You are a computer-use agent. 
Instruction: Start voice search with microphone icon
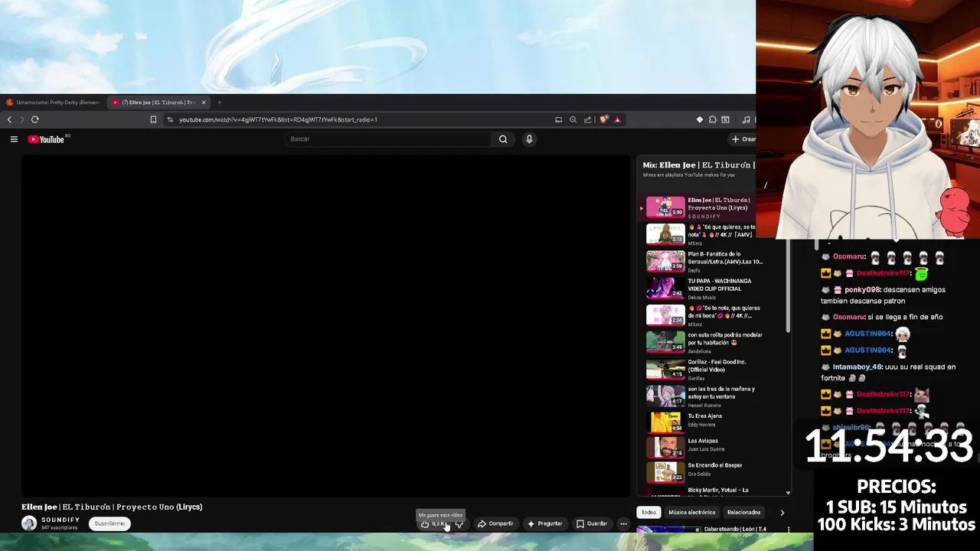pos(529,139)
